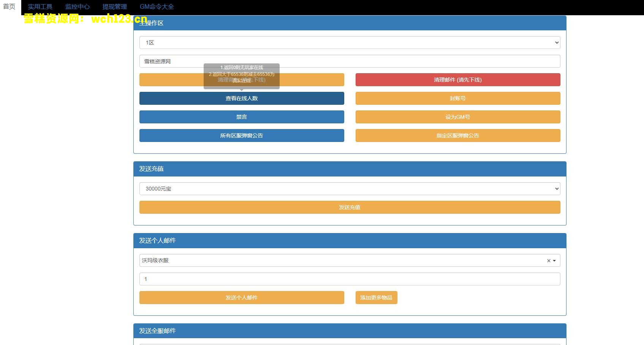This screenshot has width=644, height=345.
Task: Expand the 1区 server zone dropdown
Action: [349, 43]
